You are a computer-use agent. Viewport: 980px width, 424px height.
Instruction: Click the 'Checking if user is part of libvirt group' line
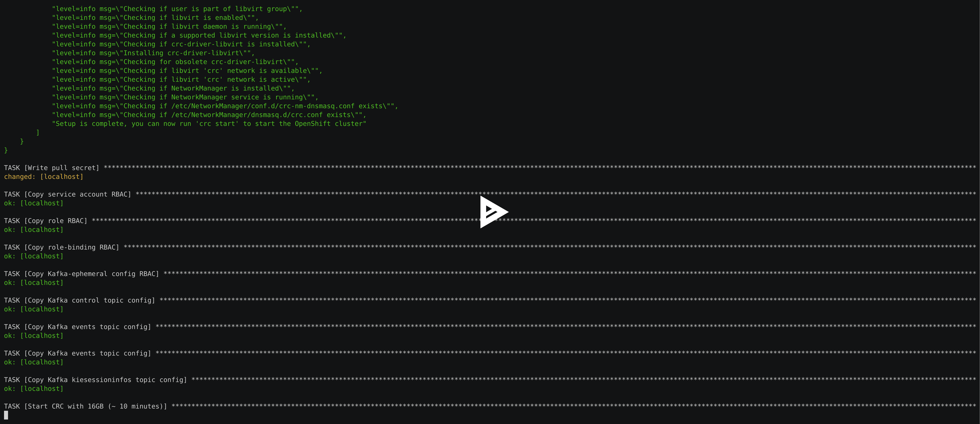click(x=177, y=9)
